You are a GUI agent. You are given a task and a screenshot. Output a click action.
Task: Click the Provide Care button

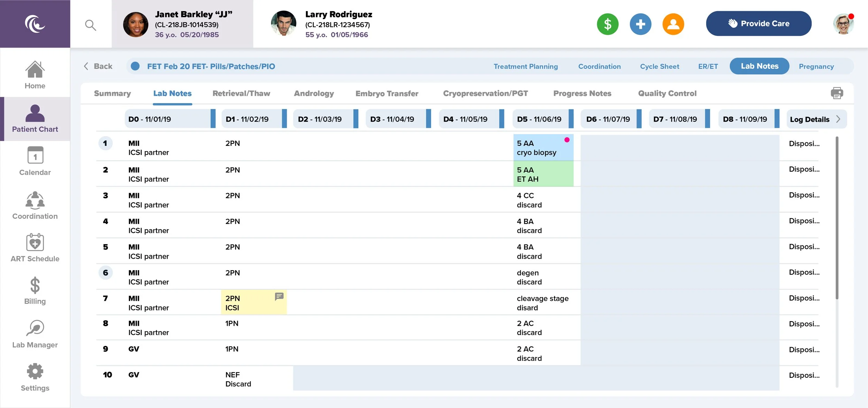click(758, 24)
